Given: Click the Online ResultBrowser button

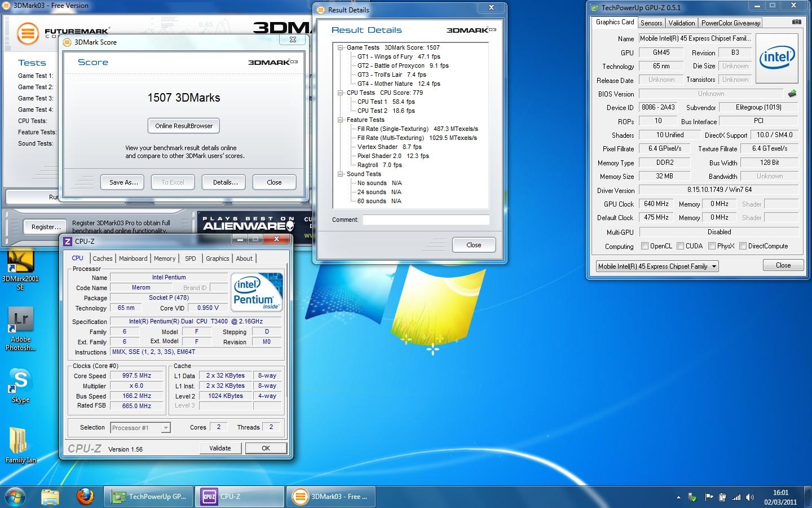Looking at the screenshot, I should (x=184, y=126).
